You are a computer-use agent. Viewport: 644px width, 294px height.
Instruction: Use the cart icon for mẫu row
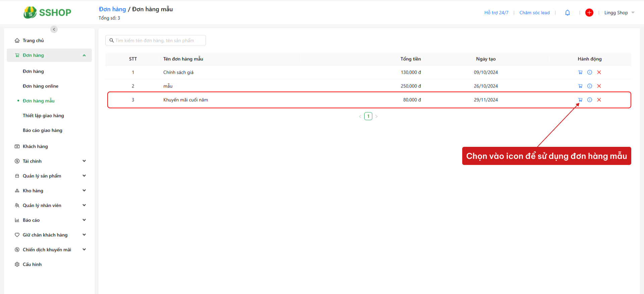tap(580, 86)
